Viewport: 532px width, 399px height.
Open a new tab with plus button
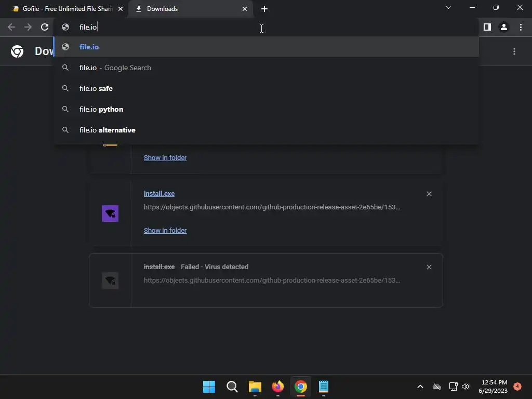[x=264, y=9]
